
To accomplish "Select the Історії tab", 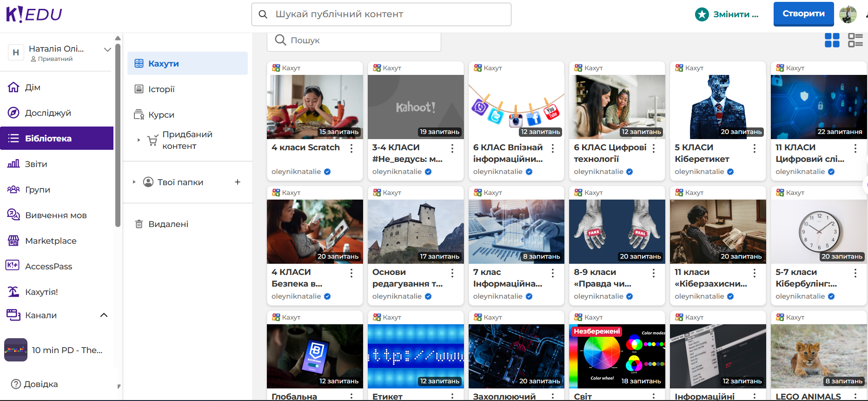I will (x=161, y=89).
